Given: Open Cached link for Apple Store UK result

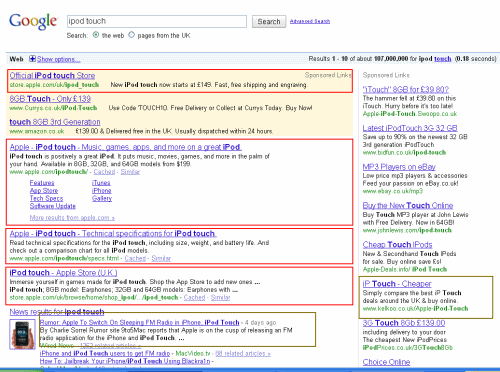Looking at the screenshot, I should coord(194,297).
